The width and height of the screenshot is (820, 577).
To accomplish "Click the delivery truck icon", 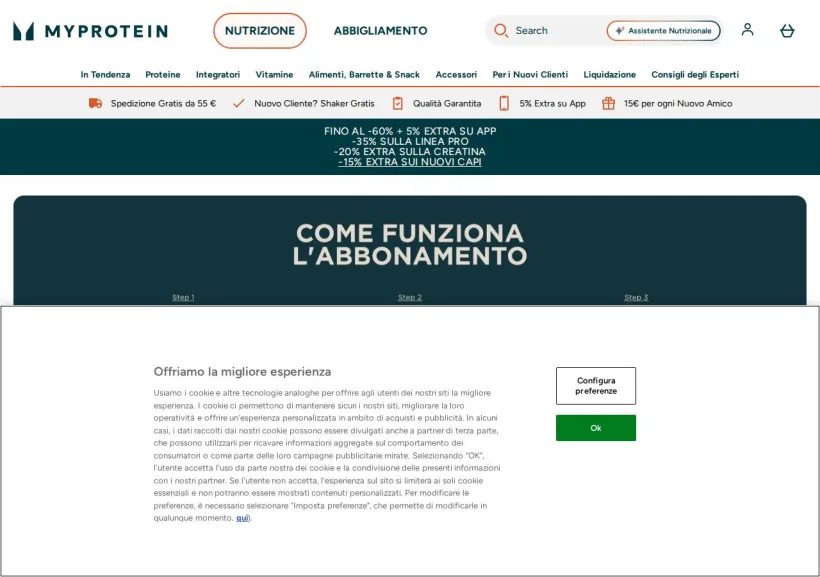I will coord(95,103).
